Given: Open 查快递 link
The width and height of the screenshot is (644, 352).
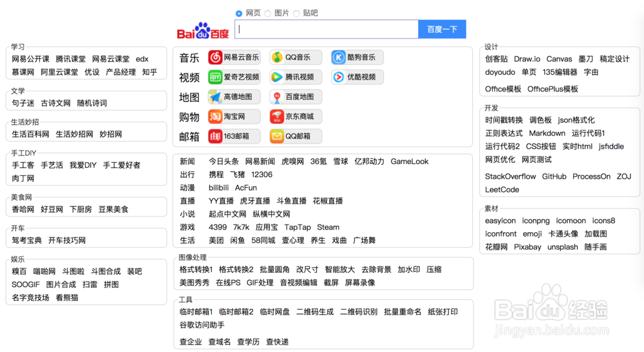Looking at the screenshot, I should [x=277, y=342].
